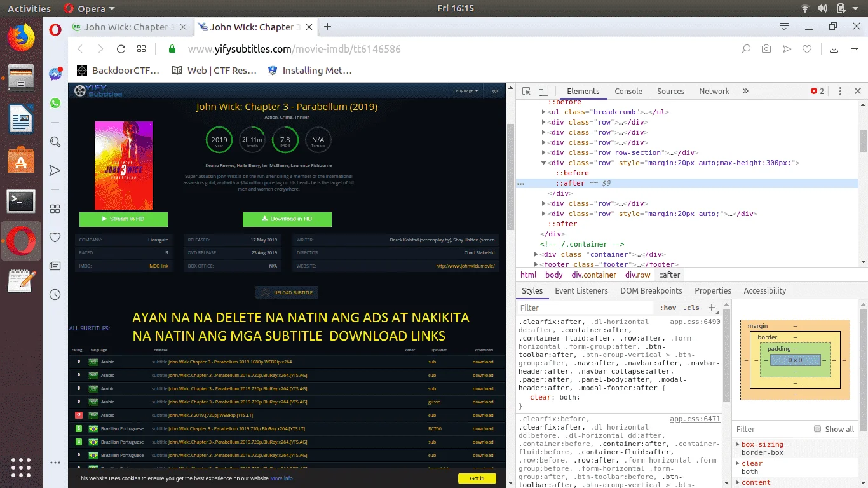Expand the footer class="footer" node

point(536,264)
